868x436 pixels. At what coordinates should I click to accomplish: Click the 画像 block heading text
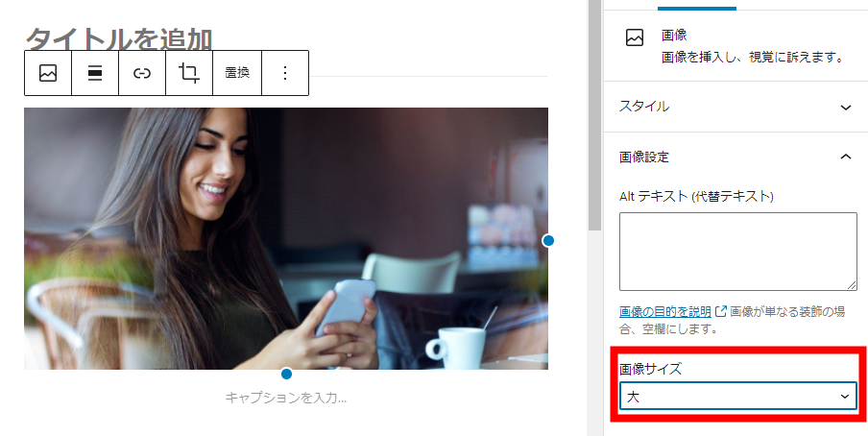click(x=674, y=35)
